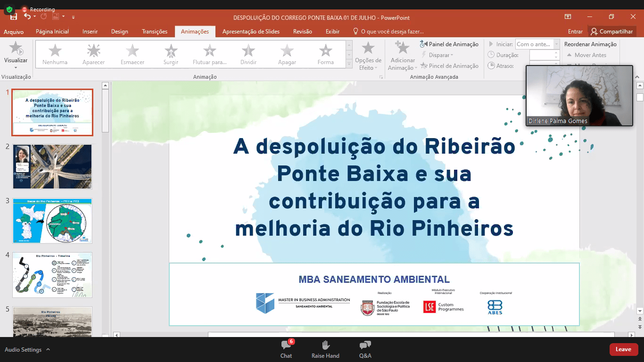Select the Aparecer animation effect
644x362 pixels.
click(x=93, y=54)
